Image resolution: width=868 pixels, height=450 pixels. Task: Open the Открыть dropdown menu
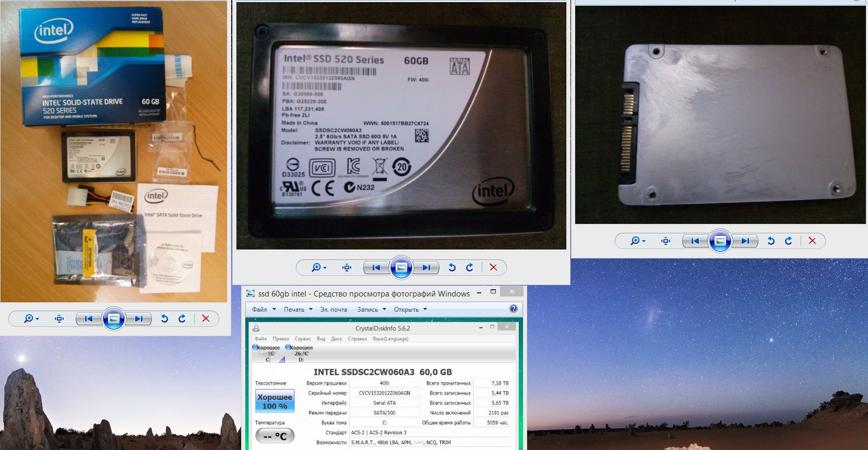tap(410, 310)
